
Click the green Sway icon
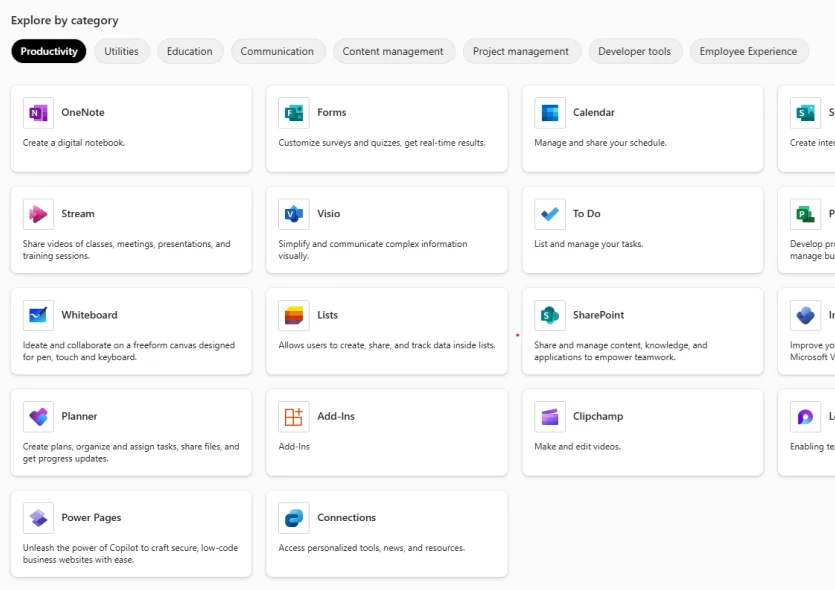pos(806,112)
